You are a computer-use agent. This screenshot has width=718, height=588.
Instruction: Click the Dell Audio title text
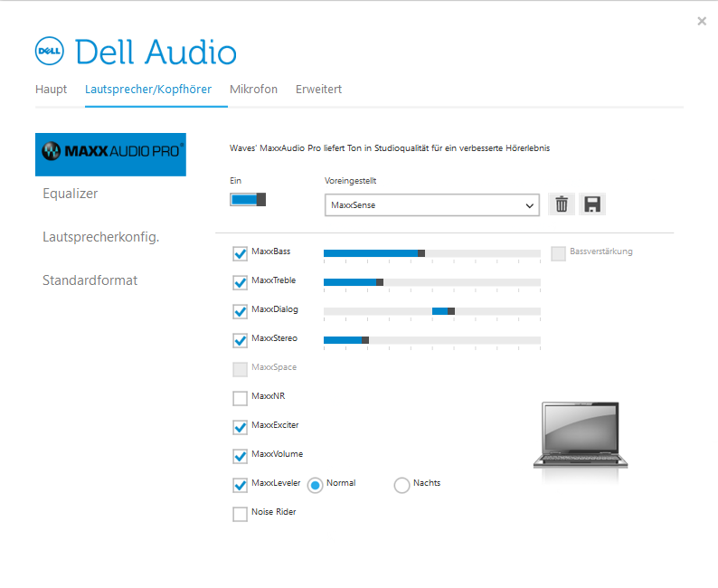point(156,52)
